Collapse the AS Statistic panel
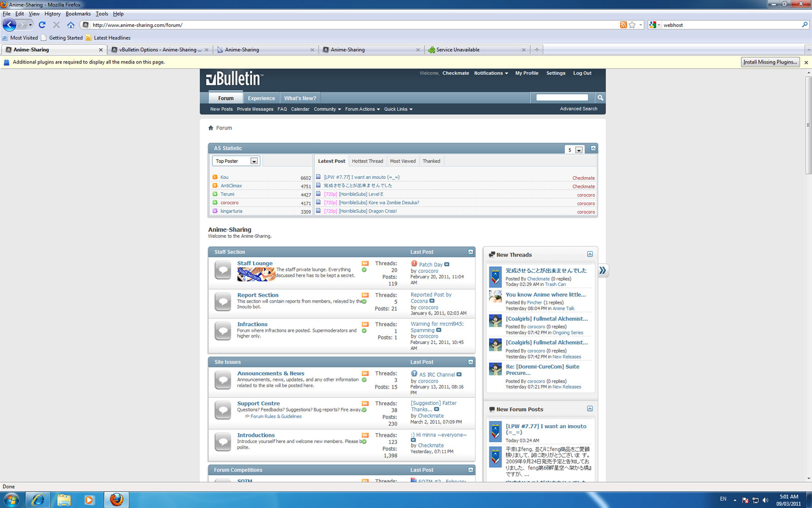 pos(593,148)
